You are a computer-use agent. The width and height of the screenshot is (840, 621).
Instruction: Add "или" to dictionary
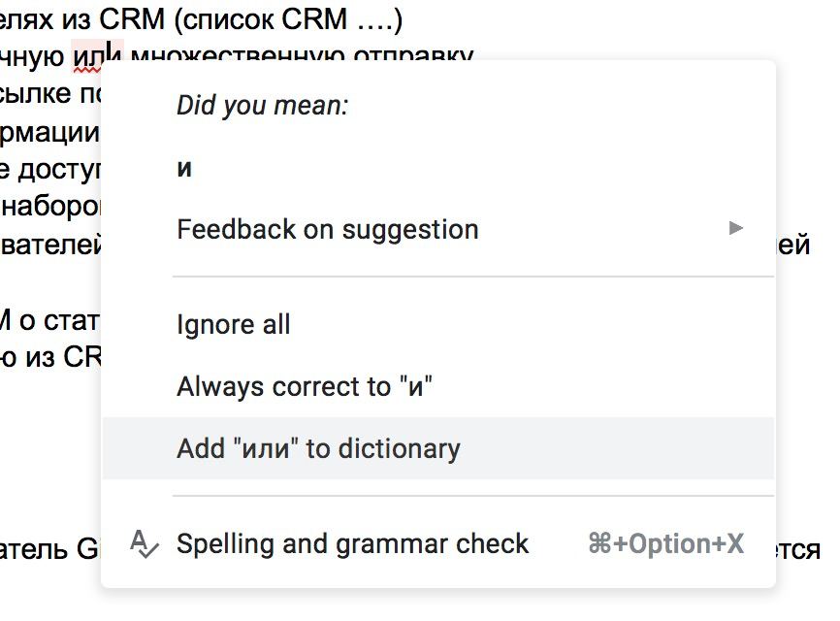coord(318,448)
